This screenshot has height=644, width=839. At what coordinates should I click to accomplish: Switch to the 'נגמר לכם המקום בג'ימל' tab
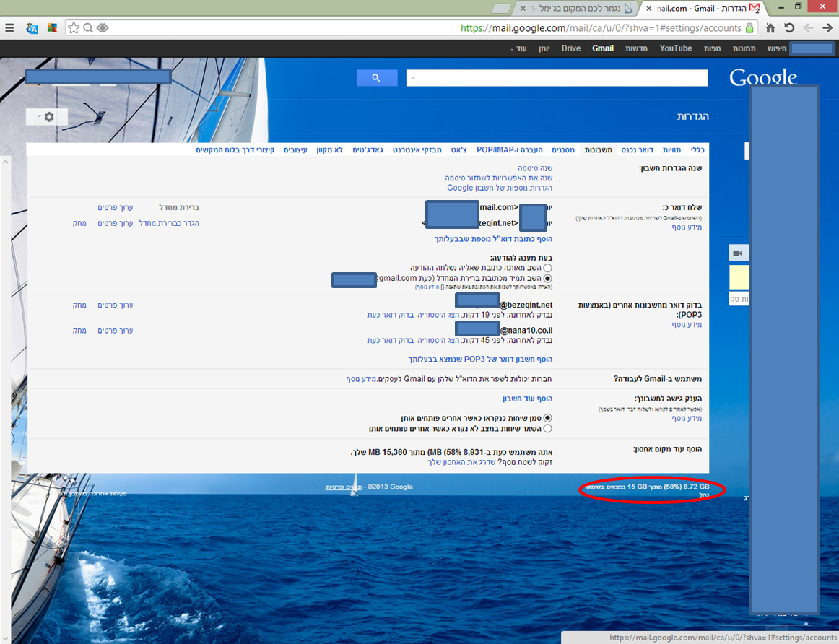(x=575, y=9)
